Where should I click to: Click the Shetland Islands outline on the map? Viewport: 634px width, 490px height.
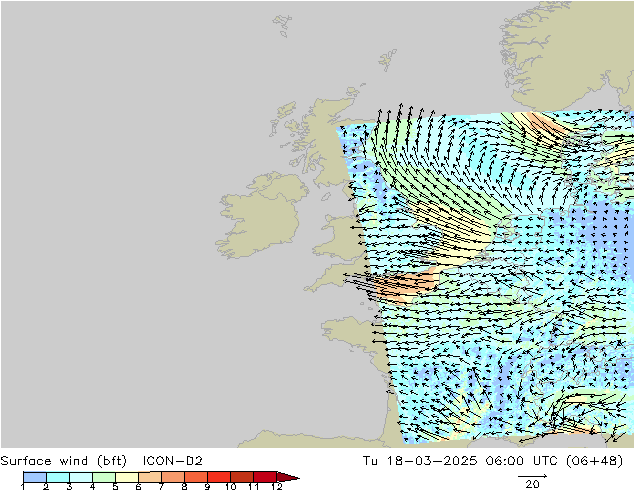[x=388, y=60]
